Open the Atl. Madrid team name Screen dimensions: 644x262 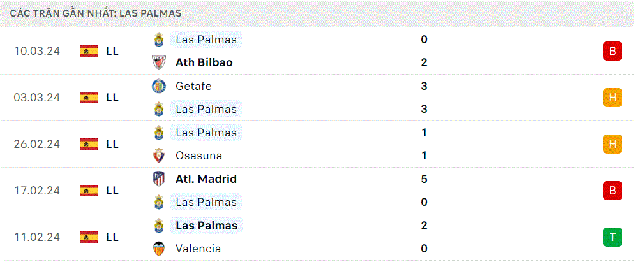pyautogui.click(x=206, y=179)
